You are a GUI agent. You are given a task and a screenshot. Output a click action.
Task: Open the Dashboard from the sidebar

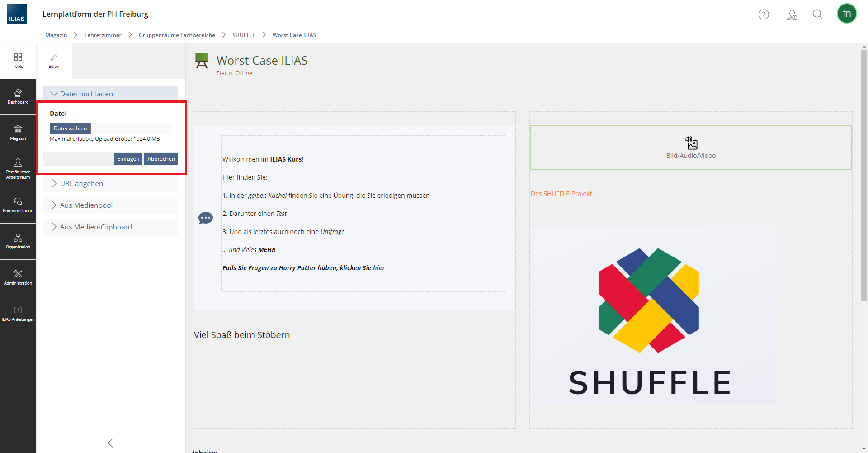coord(18,96)
